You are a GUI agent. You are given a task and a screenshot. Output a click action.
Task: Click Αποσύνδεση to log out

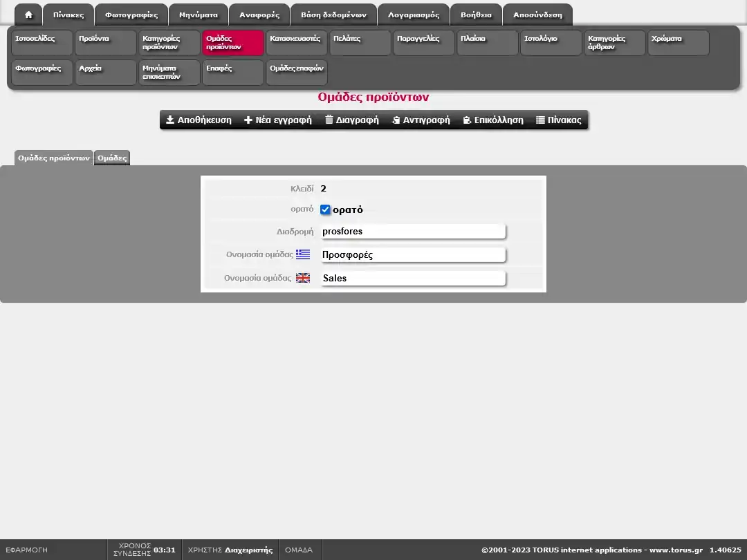537,15
